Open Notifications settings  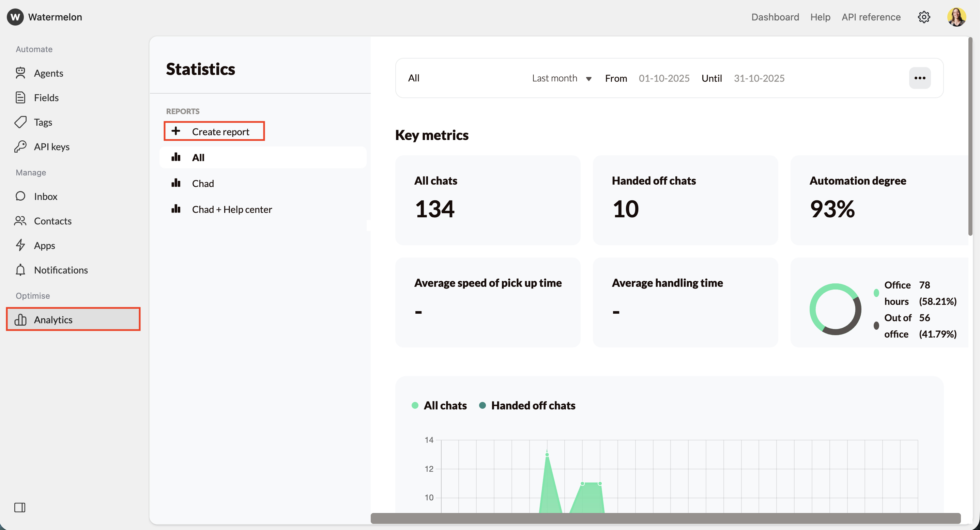61,270
